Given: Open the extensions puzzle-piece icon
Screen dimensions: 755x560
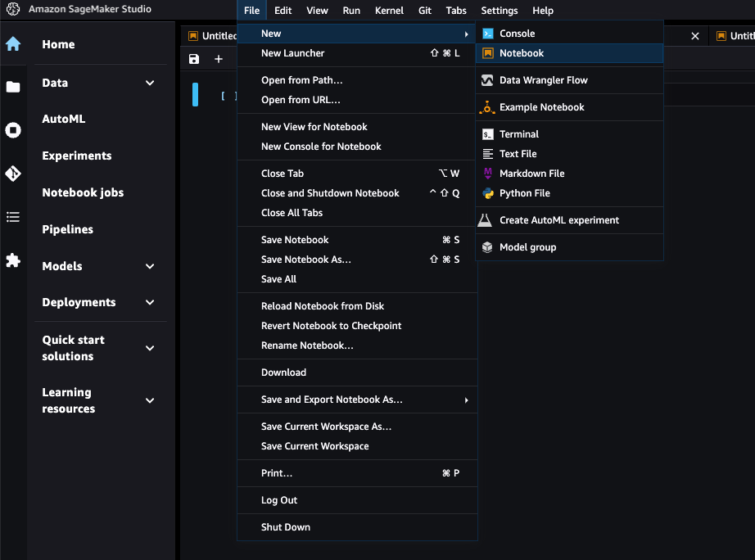Looking at the screenshot, I should click(13, 260).
